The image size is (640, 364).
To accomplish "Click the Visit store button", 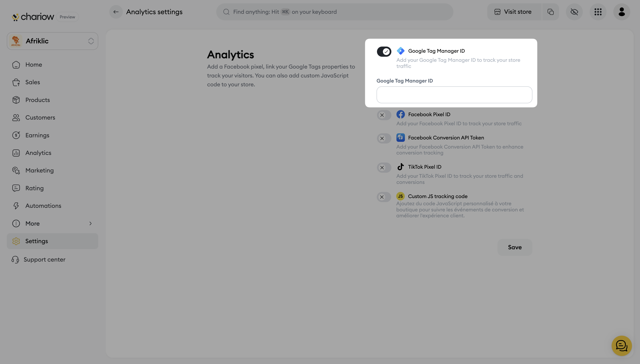I will coord(514,12).
